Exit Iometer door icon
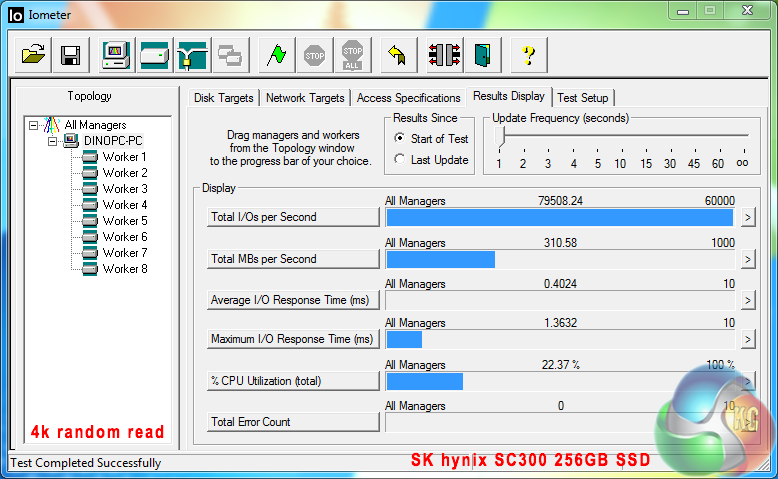This screenshot has height=479, width=778. click(x=482, y=55)
